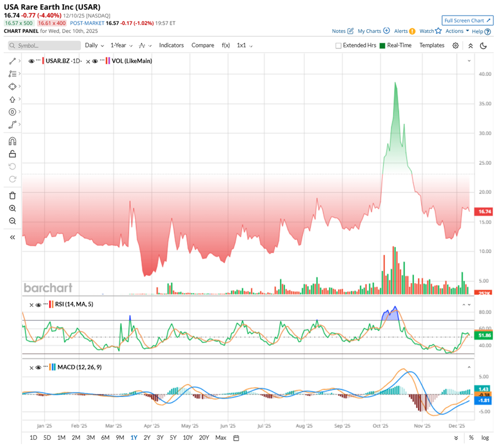This screenshot has width=496, height=448.
Task: Open the chart type dropdown
Action: [x=145, y=46]
